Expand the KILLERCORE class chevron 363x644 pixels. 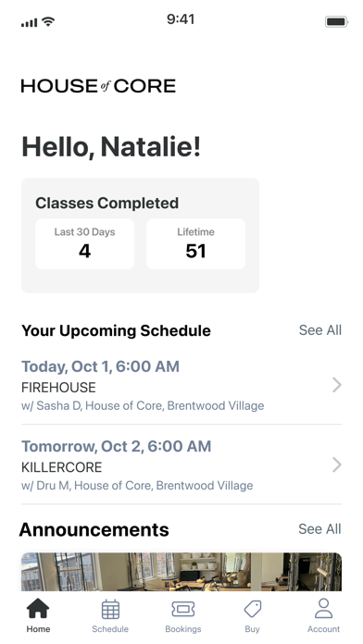(337, 464)
